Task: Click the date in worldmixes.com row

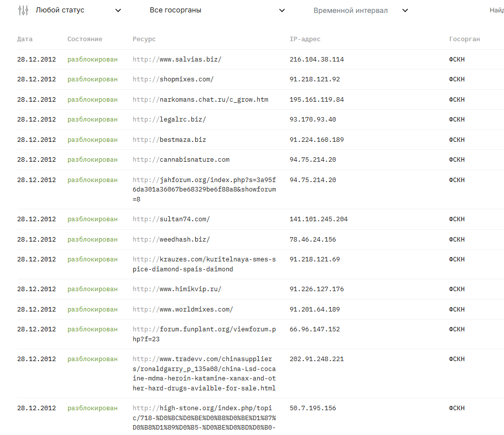Action: pyautogui.click(x=36, y=310)
